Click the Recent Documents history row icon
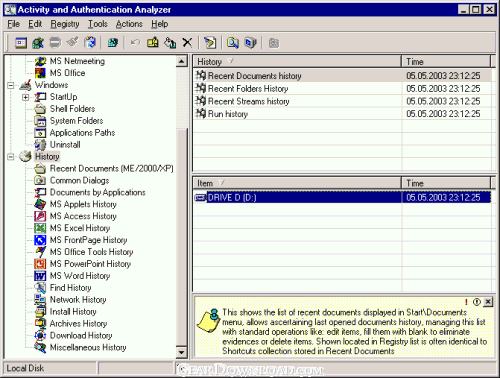The image size is (500, 378). 201,76
